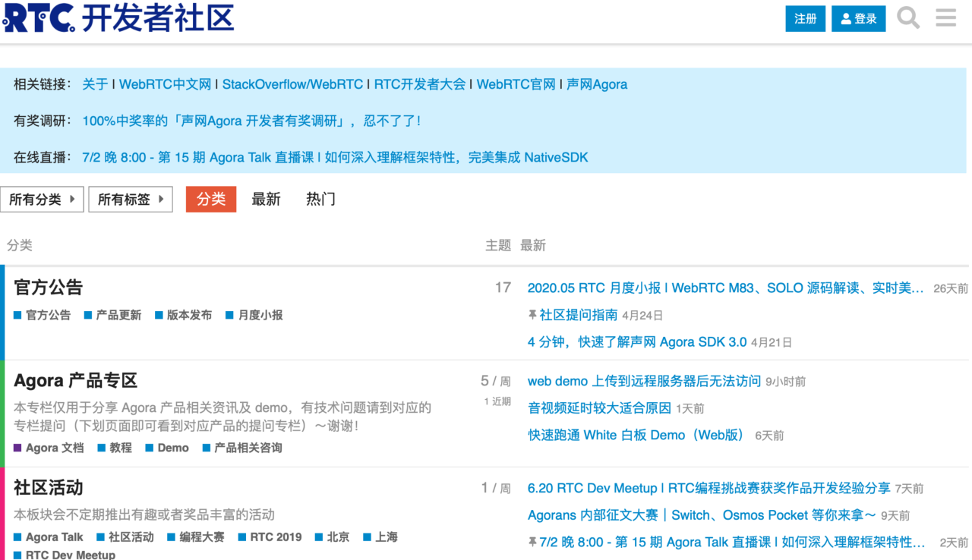Screen dimensions: 972x560
Task: Select the 版本发布 subcategory
Action: [x=183, y=315]
